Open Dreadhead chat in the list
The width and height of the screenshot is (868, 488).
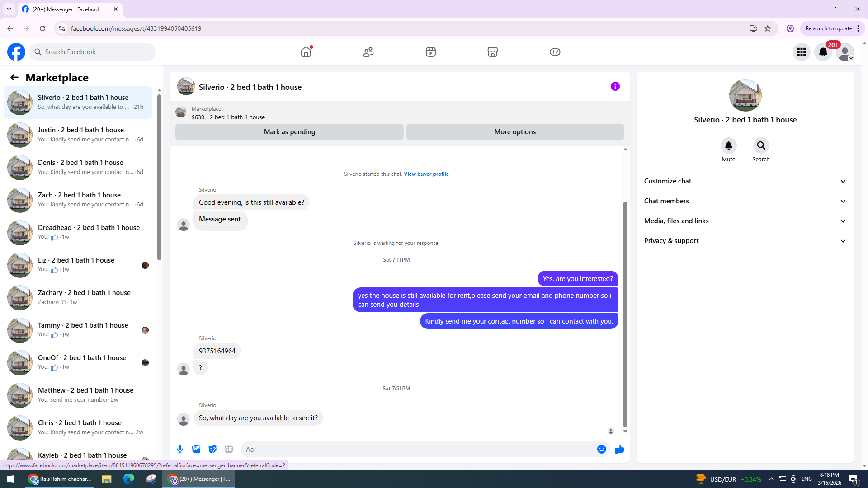click(78, 233)
